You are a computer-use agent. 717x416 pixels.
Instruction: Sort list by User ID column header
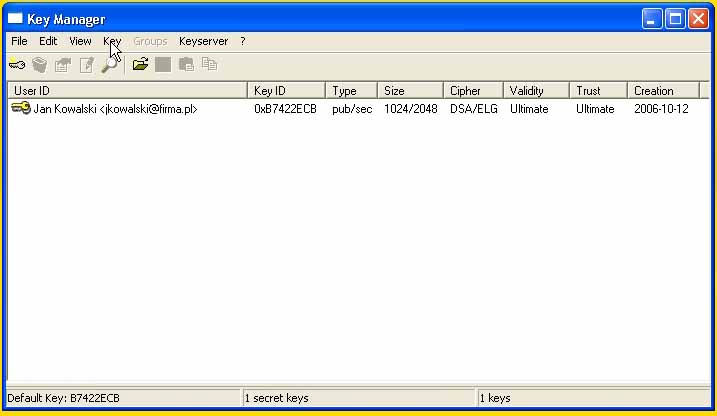[x=127, y=91]
